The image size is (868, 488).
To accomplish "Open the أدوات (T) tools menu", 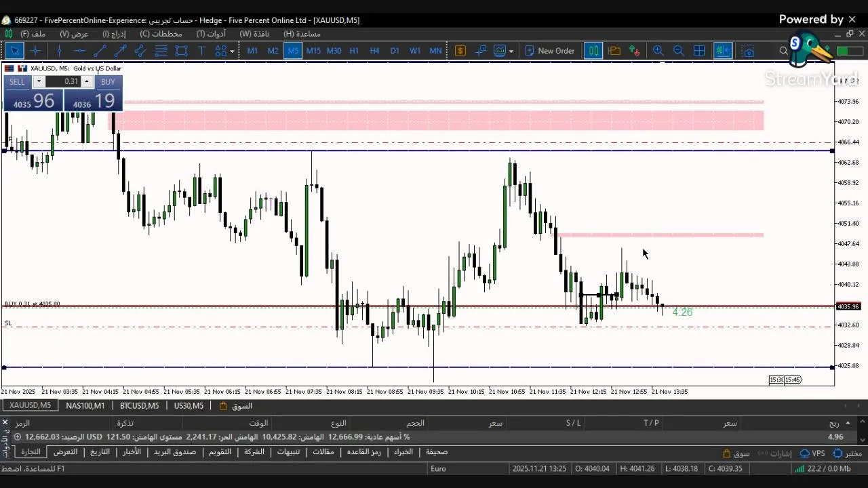I will (212, 33).
